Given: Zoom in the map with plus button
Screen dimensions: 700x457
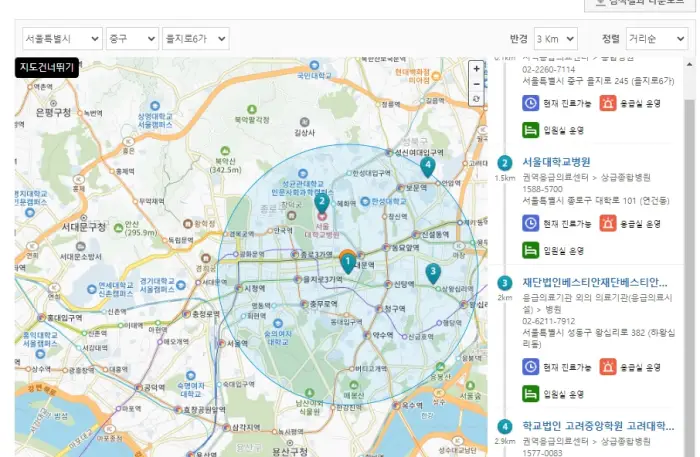Looking at the screenshot, I should [x=476, y=69].
